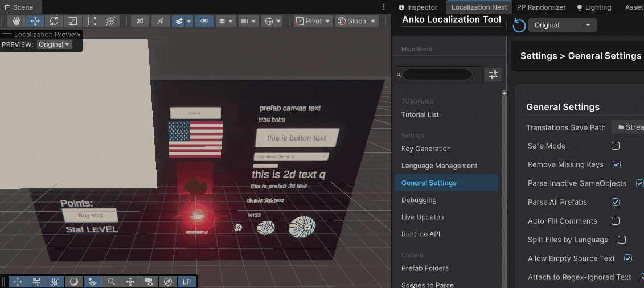Click the Localization Preview overlay drag handle
This screenshot has width=644, height=288.
coord(7,35)
